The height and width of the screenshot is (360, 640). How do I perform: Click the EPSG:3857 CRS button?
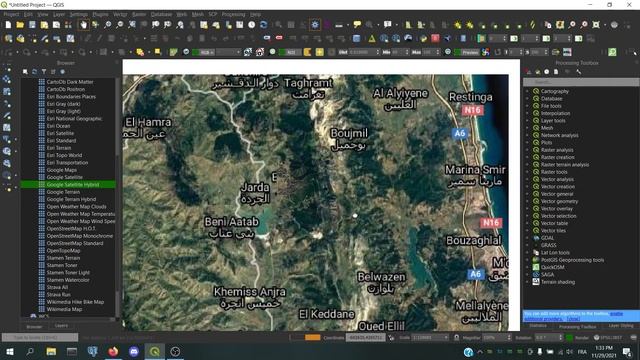point(608,338)
